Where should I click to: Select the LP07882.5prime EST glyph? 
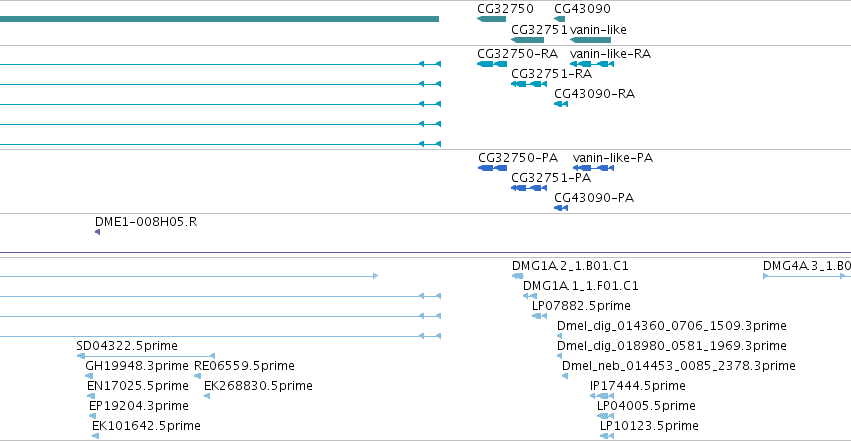click(x=539, y=316)
